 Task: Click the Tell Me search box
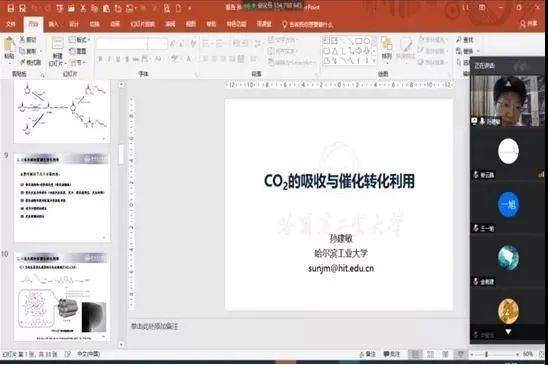tap(308, 24)
